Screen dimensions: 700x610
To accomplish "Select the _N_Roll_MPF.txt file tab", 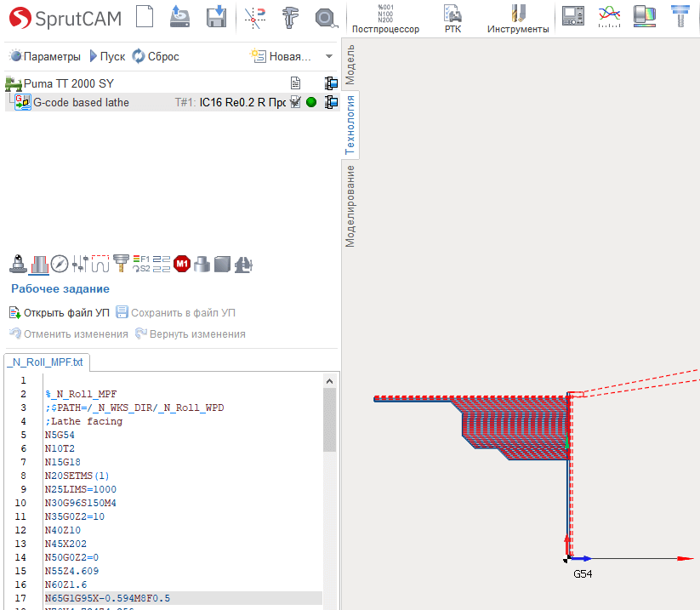I will coord(47,362).
